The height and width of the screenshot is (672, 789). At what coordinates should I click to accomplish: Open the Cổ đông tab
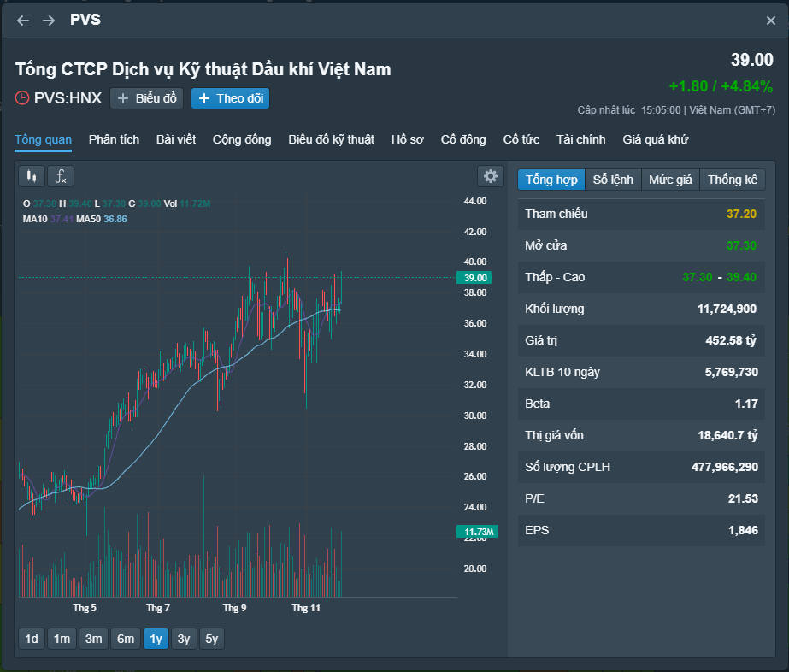[x=463, y=139]
